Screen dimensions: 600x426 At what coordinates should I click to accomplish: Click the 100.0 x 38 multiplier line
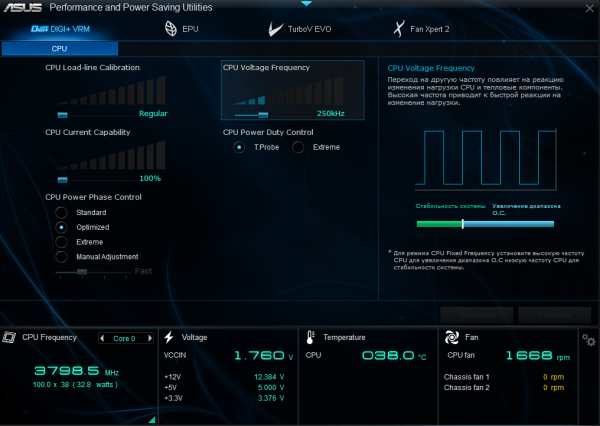pos(75,385)
